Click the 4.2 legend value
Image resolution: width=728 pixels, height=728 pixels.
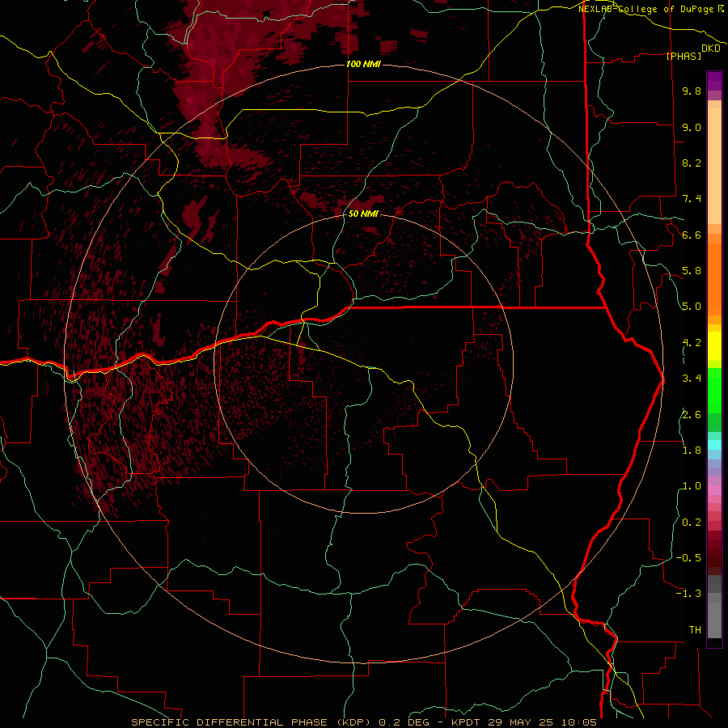tap(692, 343)
